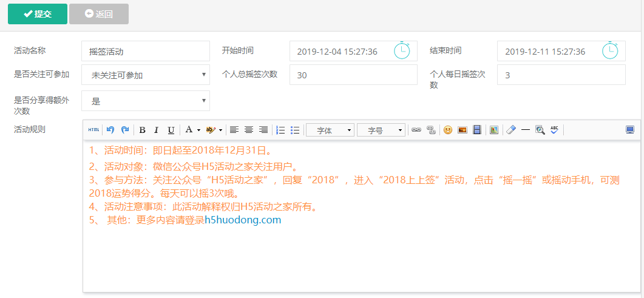This screenshot has width=644, height=298.
Task: Open the h5huodong.com link in rules
Action: point(243,220)
